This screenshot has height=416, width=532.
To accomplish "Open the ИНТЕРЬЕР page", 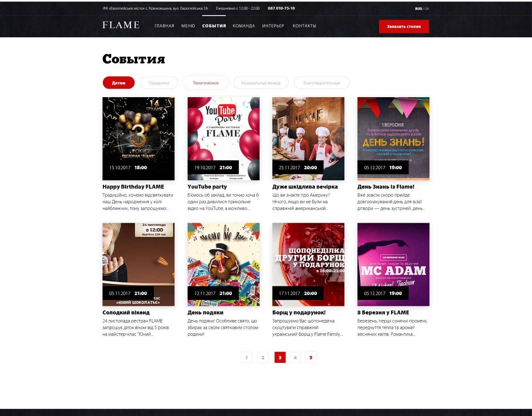I will (273, 26).
